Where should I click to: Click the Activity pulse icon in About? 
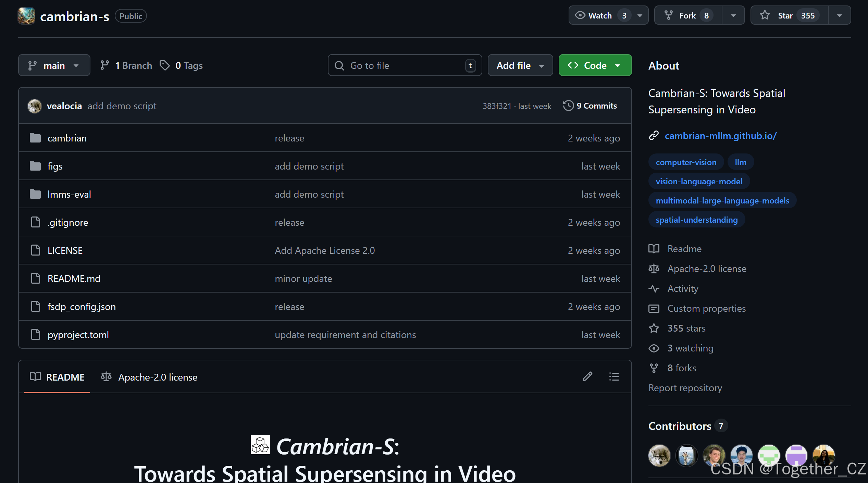point(654,288)
